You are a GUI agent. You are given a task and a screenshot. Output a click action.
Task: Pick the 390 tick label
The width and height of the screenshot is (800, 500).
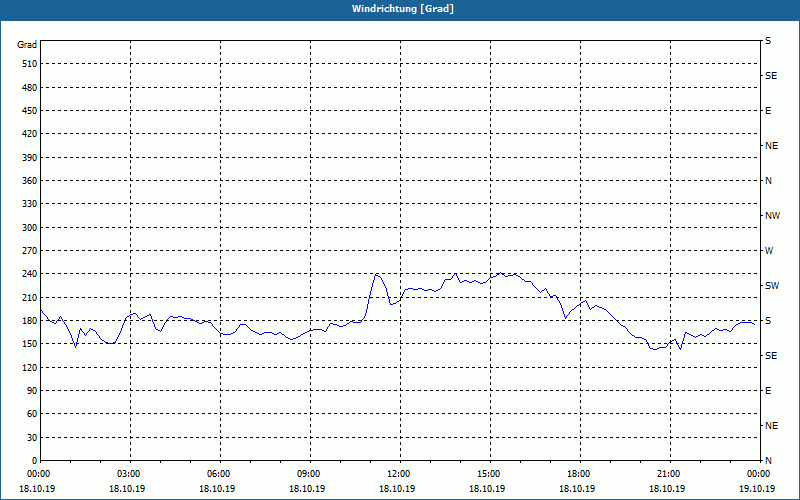click(x=30, y=157)
